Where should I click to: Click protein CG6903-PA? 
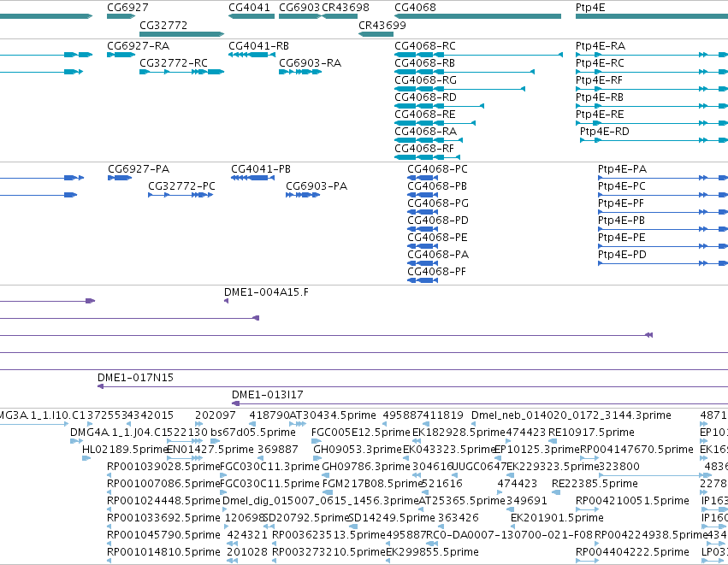(x=303, y=195)
